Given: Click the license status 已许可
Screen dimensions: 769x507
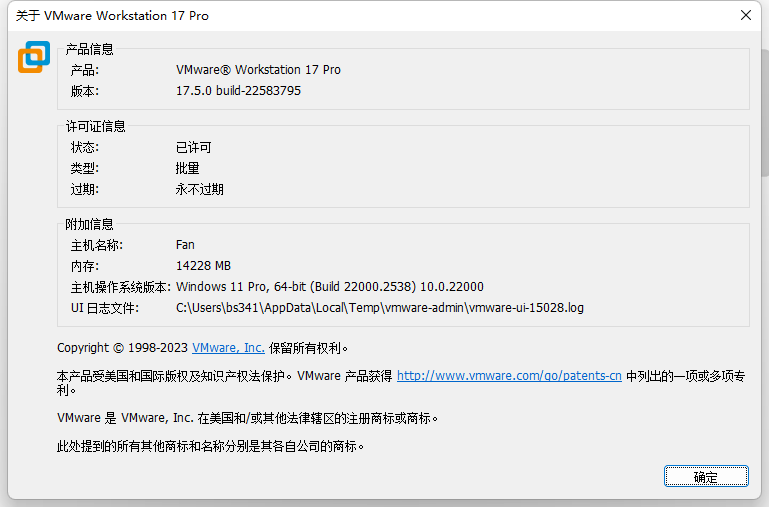Looking at the screenshot, I should point(193,147).
